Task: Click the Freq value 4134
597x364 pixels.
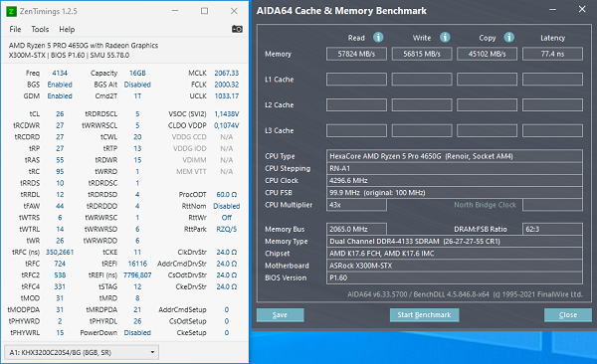Action: tap(60, 74)
